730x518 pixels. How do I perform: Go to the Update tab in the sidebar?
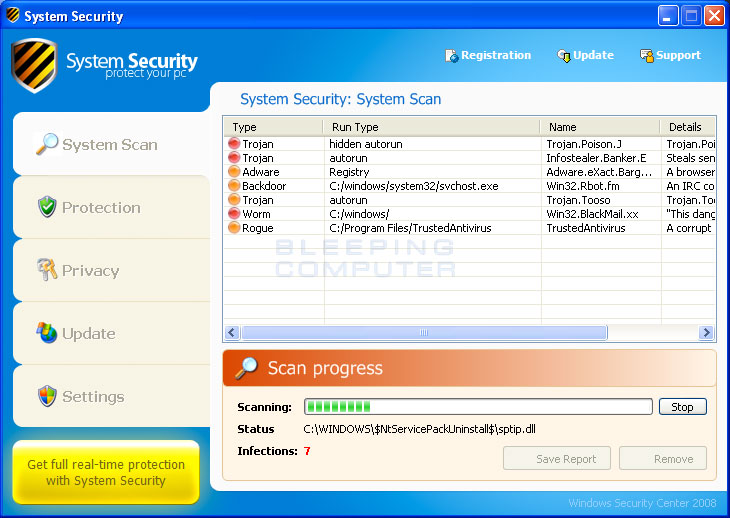[111, 333]
